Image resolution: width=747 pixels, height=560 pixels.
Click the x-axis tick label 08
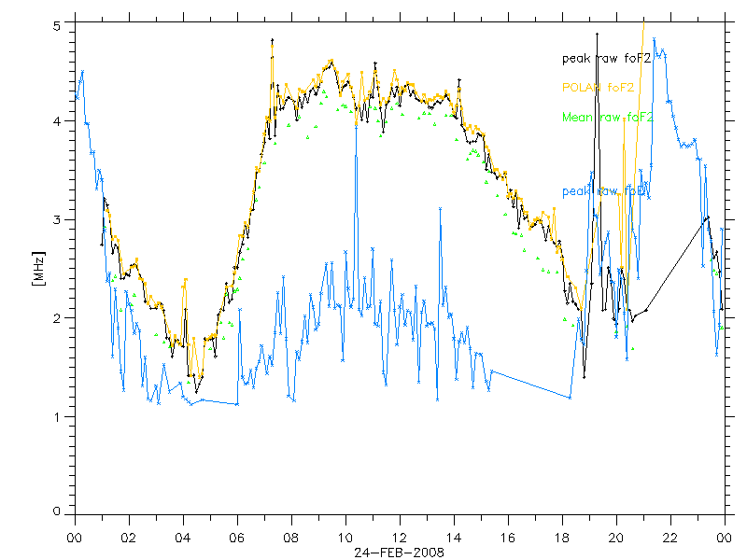pos(291,538)
